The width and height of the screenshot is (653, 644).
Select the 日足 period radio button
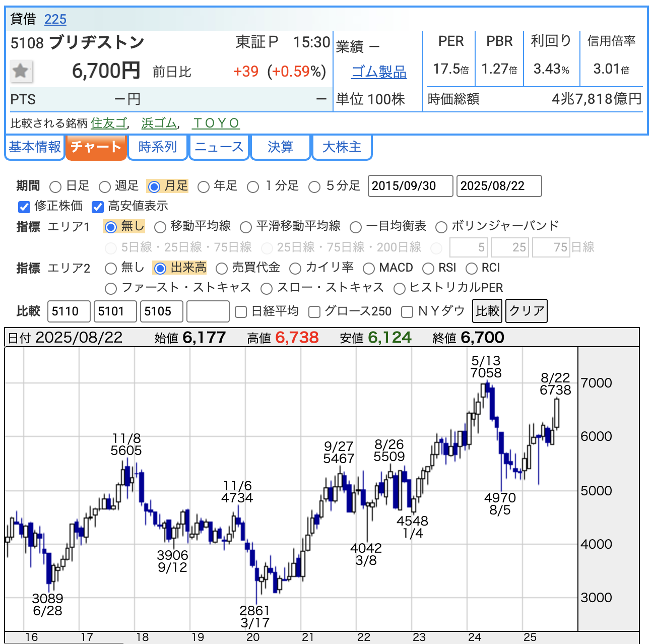pyautogui.click(x=56, y=187)
